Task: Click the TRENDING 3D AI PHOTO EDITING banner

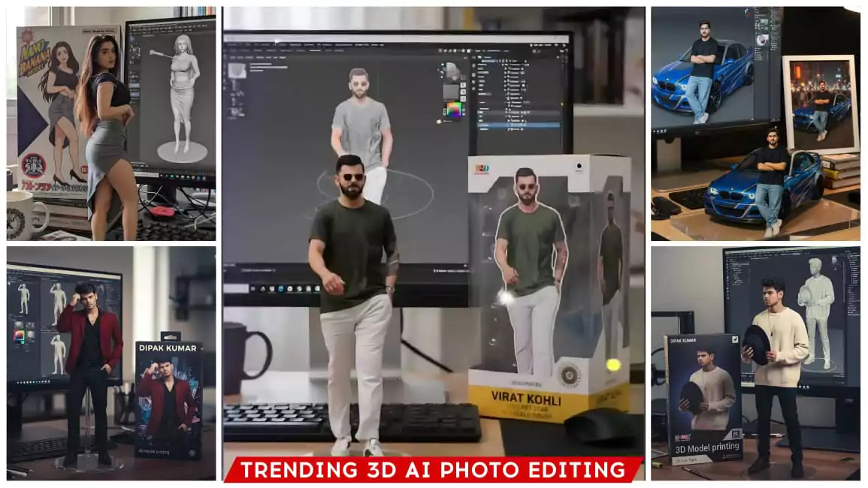Action: pos(433,470)
